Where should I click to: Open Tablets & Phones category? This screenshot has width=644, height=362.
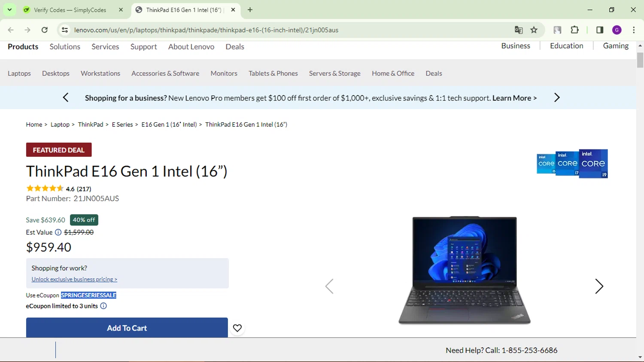[273, 73]
